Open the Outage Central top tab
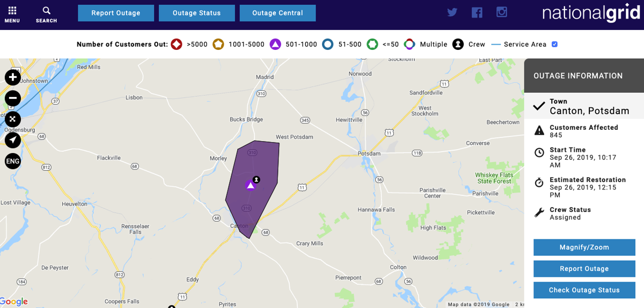Viewport: 644px width, 308px height. click(x=277, y=13)
